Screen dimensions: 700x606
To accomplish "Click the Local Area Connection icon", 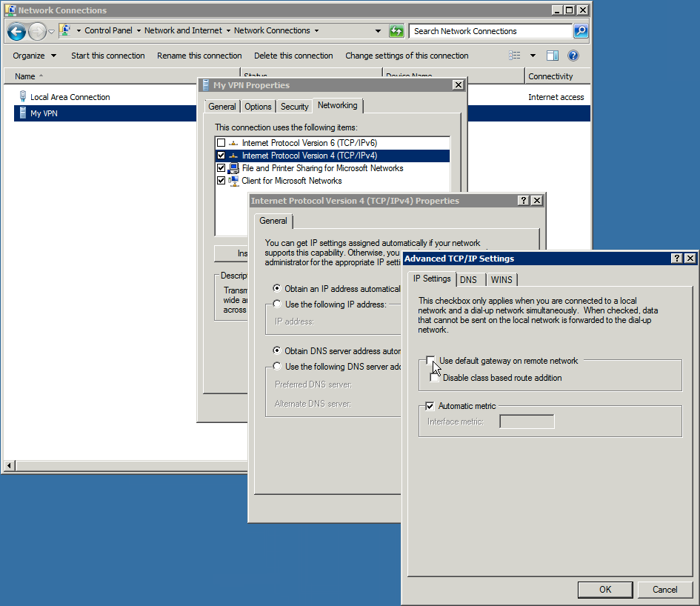I will pyautogui.click(x=22, y=96).
